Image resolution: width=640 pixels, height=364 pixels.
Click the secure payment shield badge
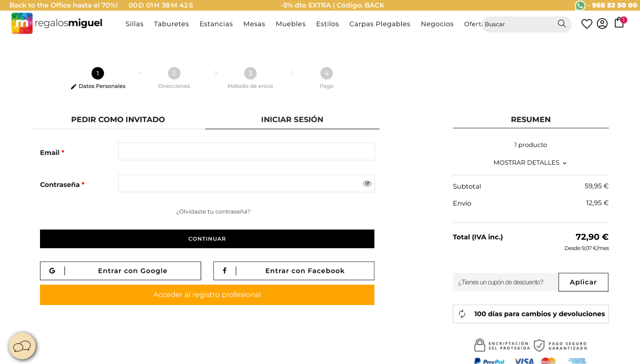click(x=560, y=345)
